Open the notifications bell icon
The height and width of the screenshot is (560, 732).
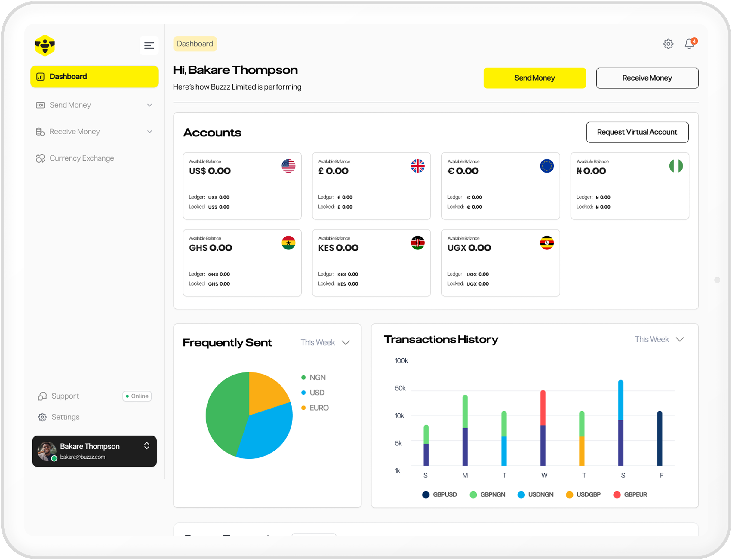point(689,44)
